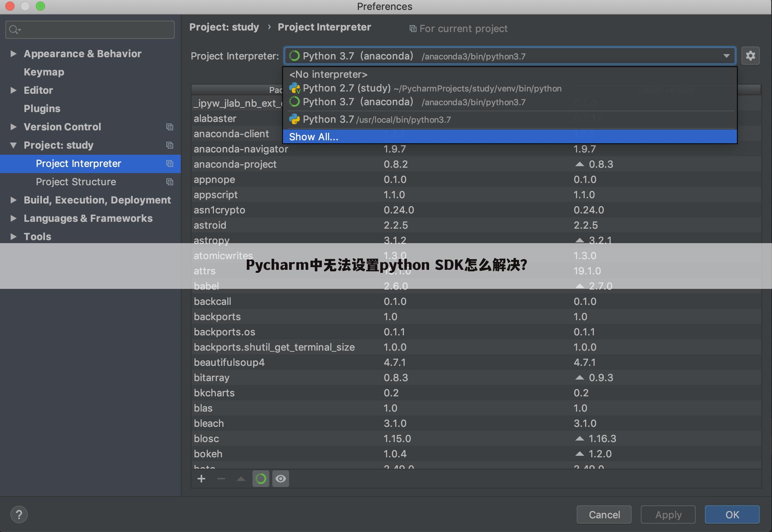The height and width of the screenshot is (532, 772).
Task: Click Python icon of /usr/local/bin/python3.7 entry
Action: pyautogui.click(x=294, y=119)
